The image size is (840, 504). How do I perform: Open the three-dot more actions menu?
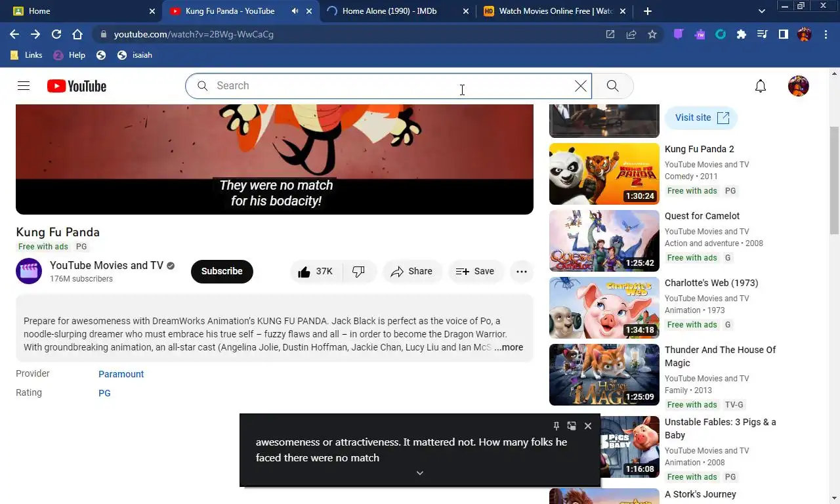[x=522, y=272]
